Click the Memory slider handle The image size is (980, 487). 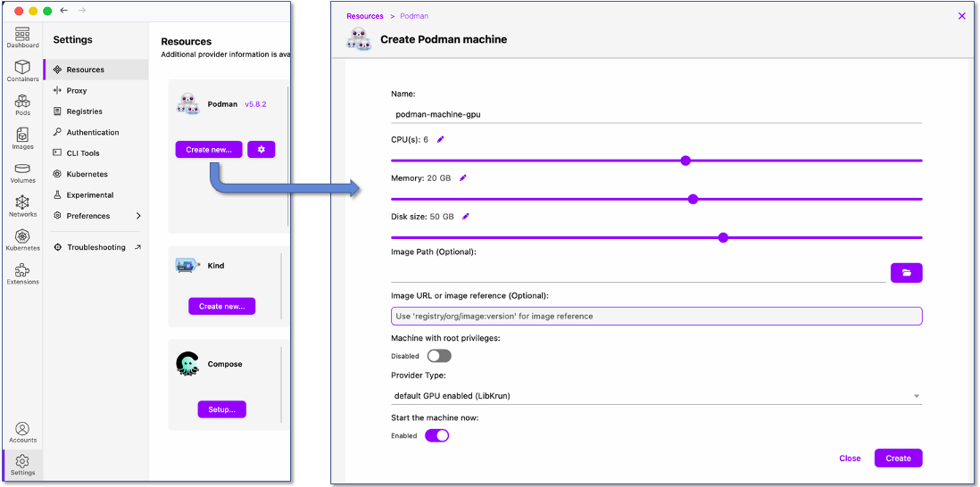(x=693, y=199)
